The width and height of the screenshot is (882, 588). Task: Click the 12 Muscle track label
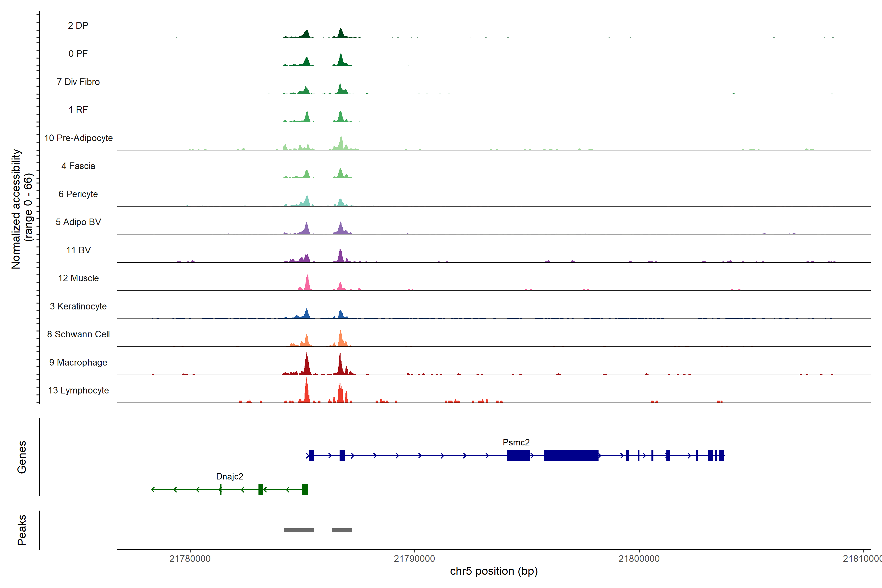78,278
